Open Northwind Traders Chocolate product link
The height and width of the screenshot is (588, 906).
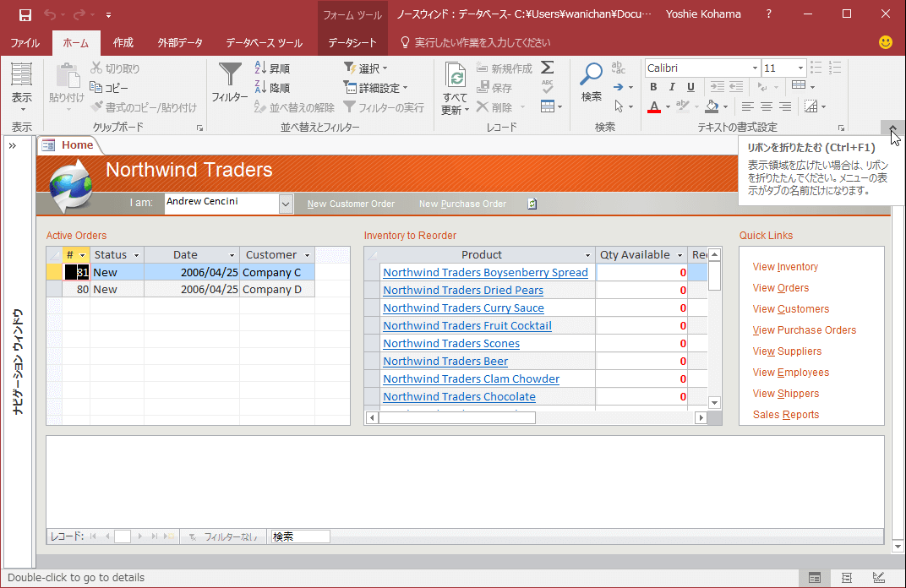(460, 397)
